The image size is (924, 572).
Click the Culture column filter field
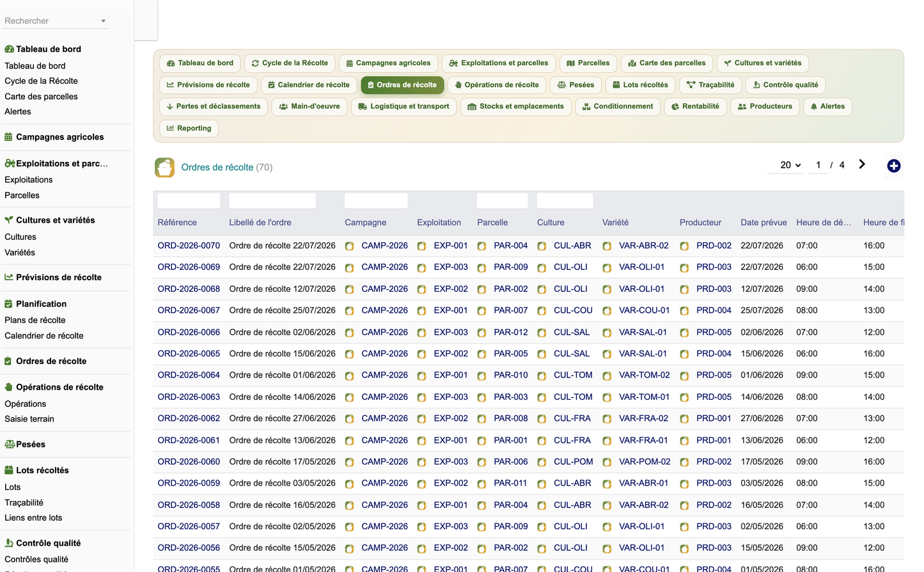[565, 201]
